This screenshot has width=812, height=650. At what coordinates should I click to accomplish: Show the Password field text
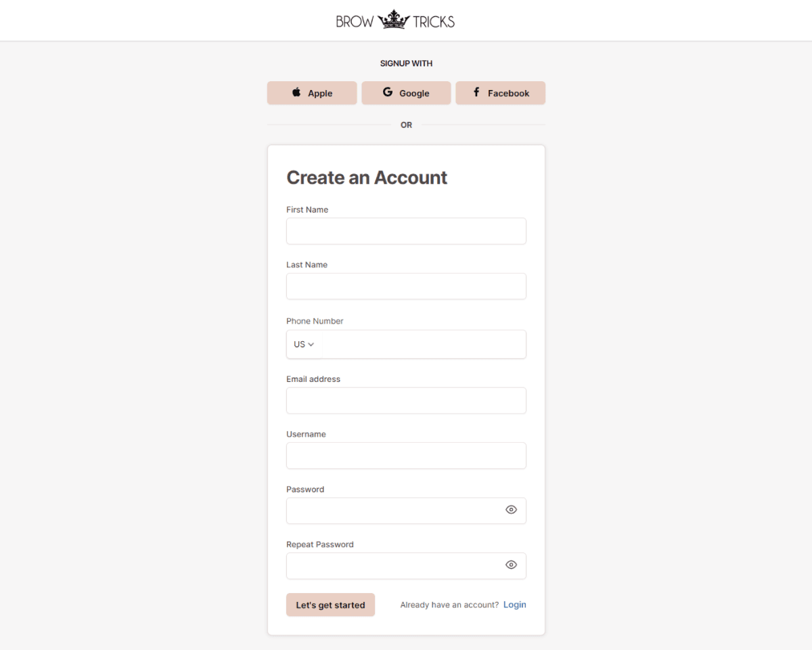click(x=511, y=510)
